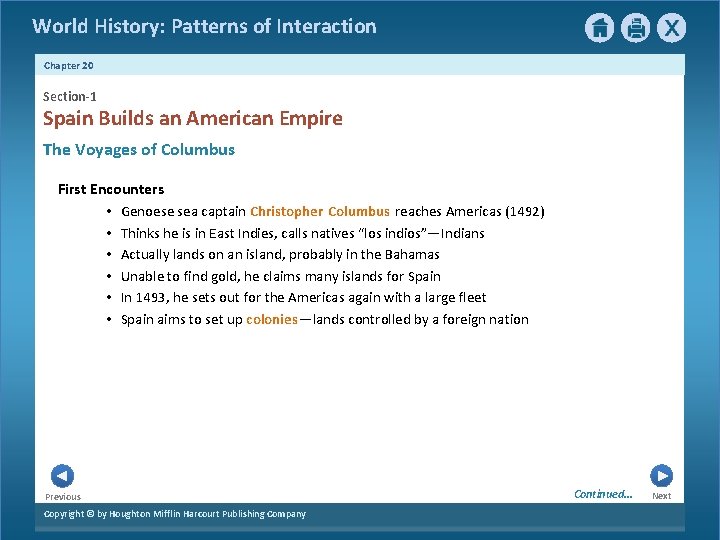Viewport: 720px width, 540px height.
Task: Click the Section-1 label
Action: [70, 96]
